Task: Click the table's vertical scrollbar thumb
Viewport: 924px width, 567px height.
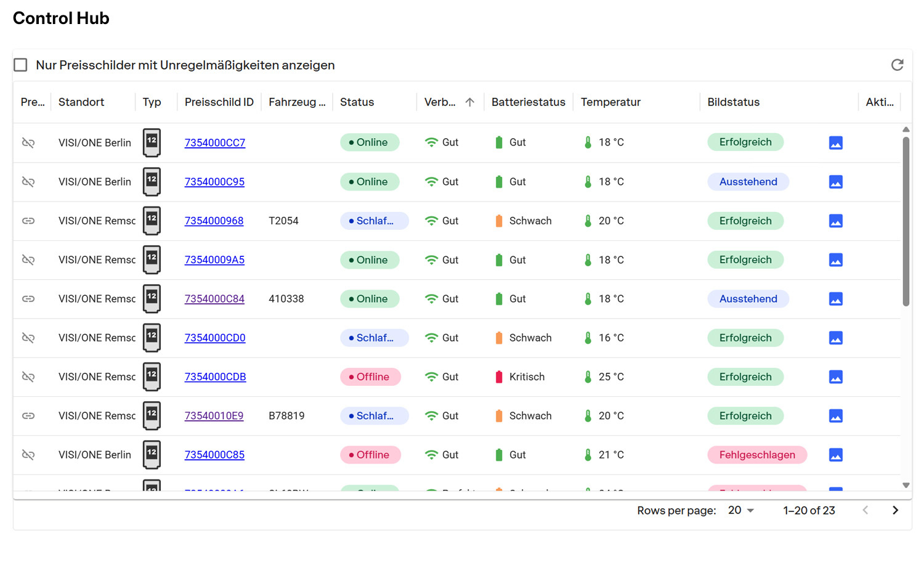Action: coord(906,222)
